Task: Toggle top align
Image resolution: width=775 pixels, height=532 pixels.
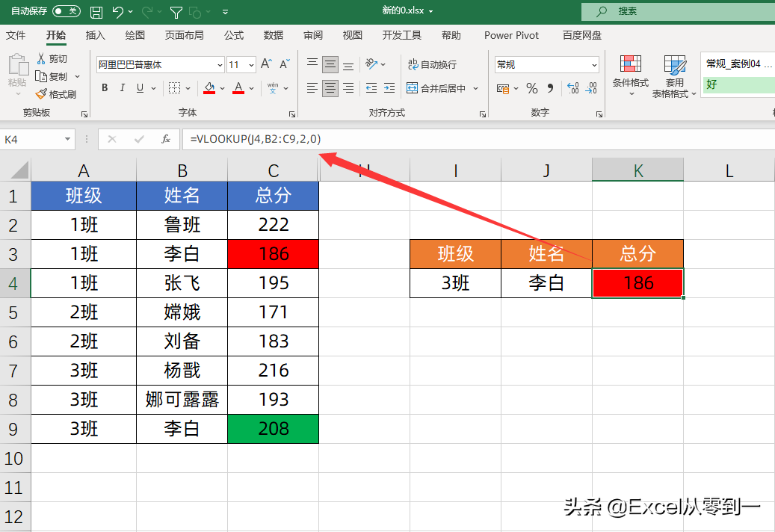Action: tap(312, 64)
